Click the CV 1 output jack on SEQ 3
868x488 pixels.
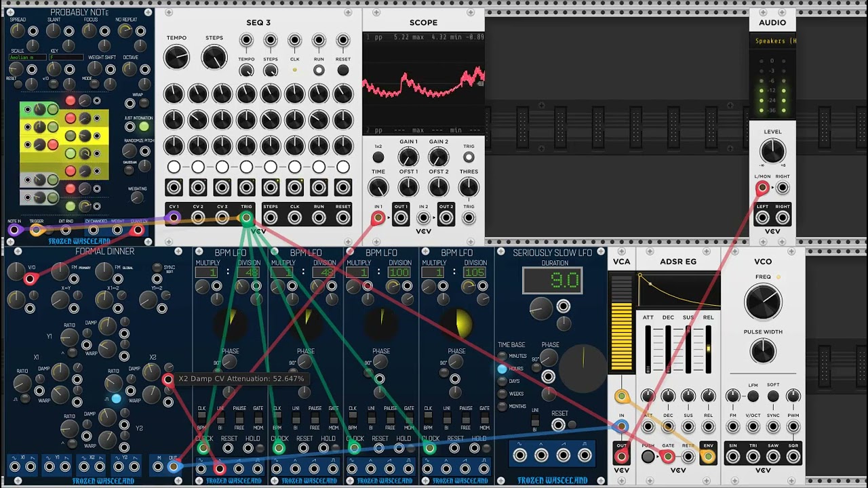[x=174, y=218]
